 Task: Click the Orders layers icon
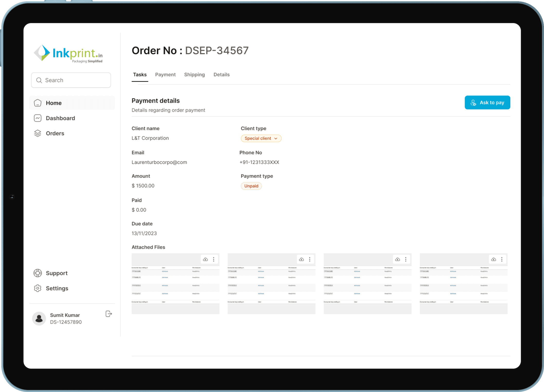(x=38, y=133)
